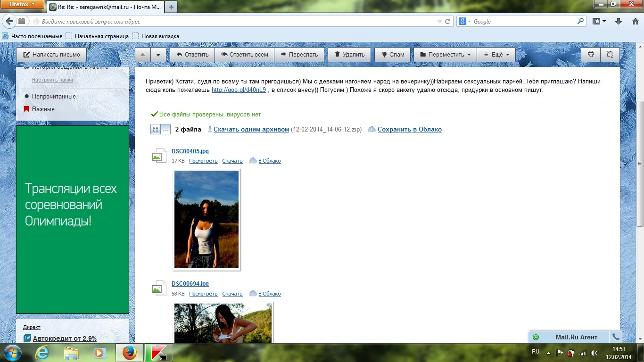This screenshot has height=362, width=644.
Task: Open Firefox home page icon
Action: pos(633,21)
